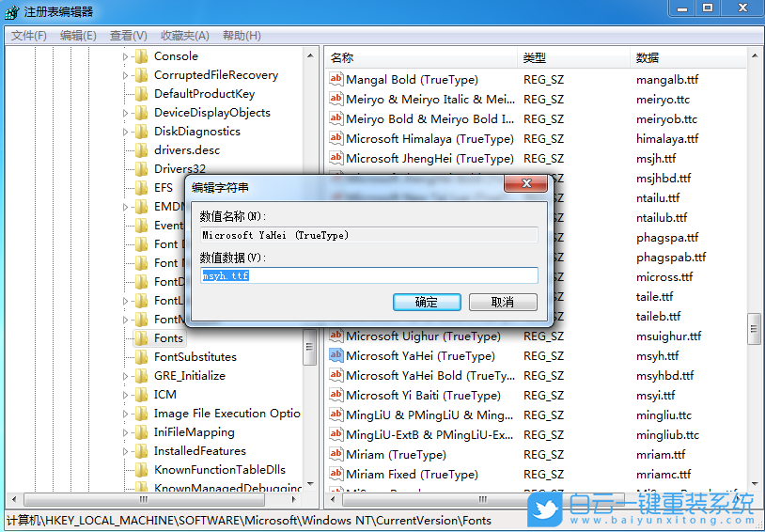The height and width of the screenshot is (532, 765).
Task: Expand the Image File Execution Options node
Action: click(x=125, y=414)
